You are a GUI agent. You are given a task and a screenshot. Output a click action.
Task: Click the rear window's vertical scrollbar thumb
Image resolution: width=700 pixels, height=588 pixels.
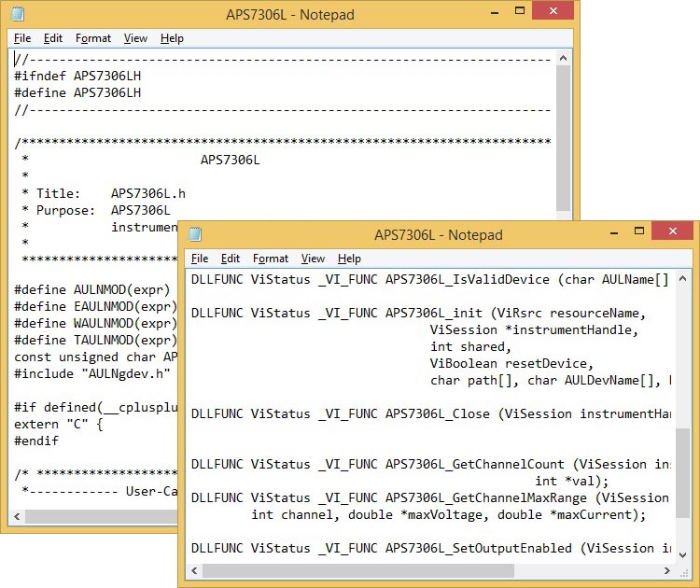click(563, 140)
